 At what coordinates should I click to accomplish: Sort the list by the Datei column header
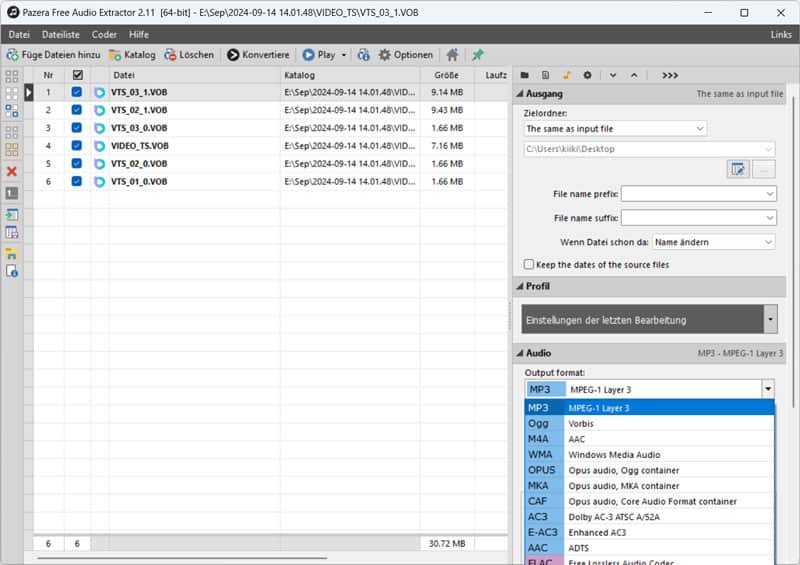(194, 75)
